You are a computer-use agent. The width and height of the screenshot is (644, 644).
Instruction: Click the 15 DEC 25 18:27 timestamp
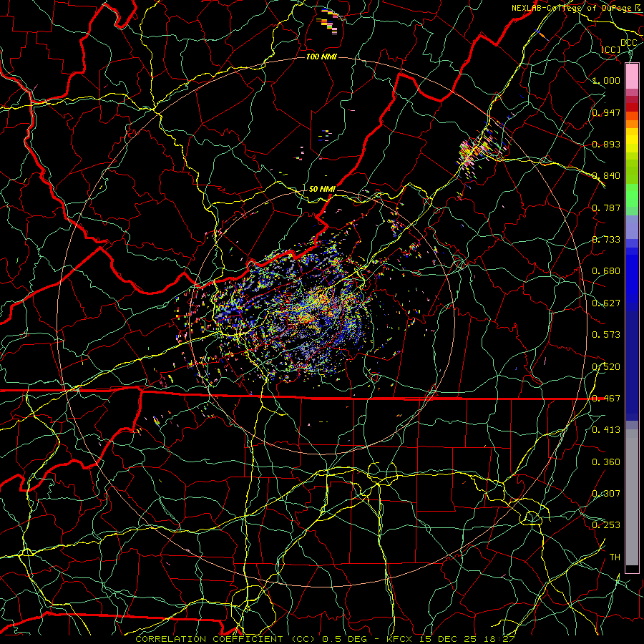[467, 639]
